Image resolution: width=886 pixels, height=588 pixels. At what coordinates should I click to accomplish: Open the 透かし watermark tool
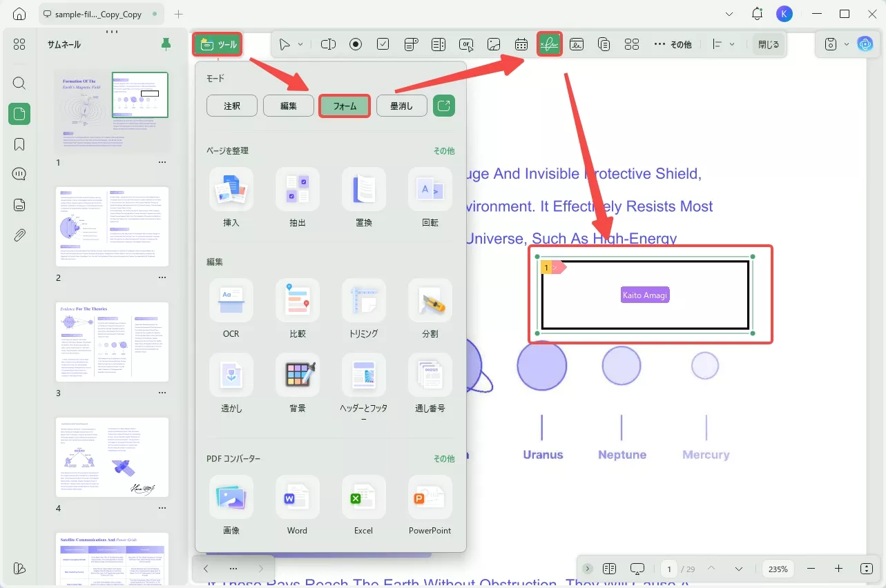(231, 383)
